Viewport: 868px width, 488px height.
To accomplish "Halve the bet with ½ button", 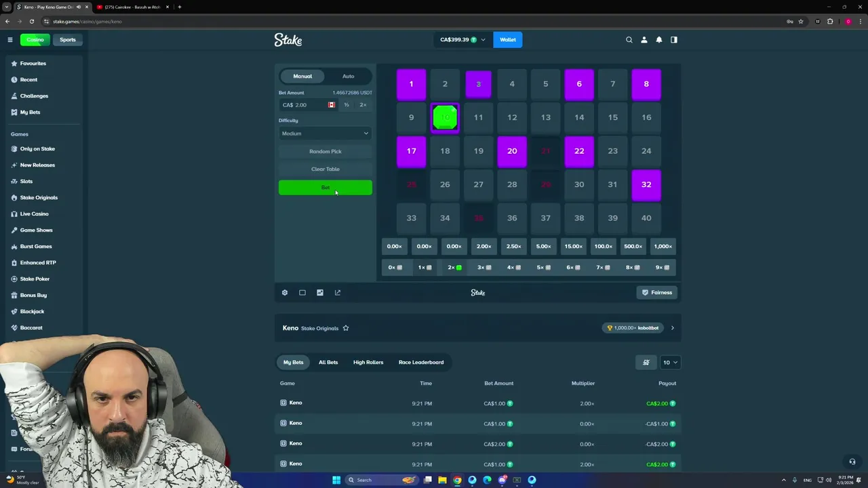I will 347,105.
